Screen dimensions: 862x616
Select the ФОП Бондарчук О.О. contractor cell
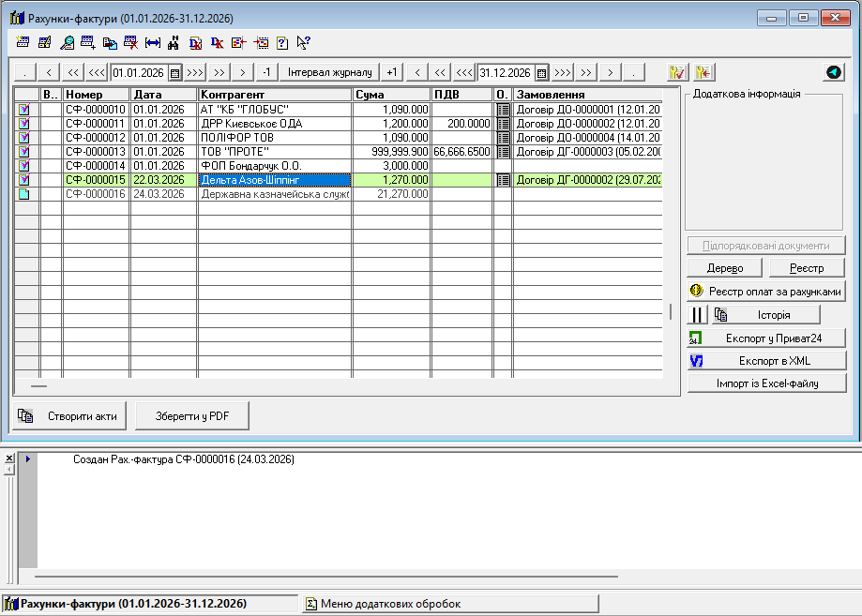pos(274,166)
